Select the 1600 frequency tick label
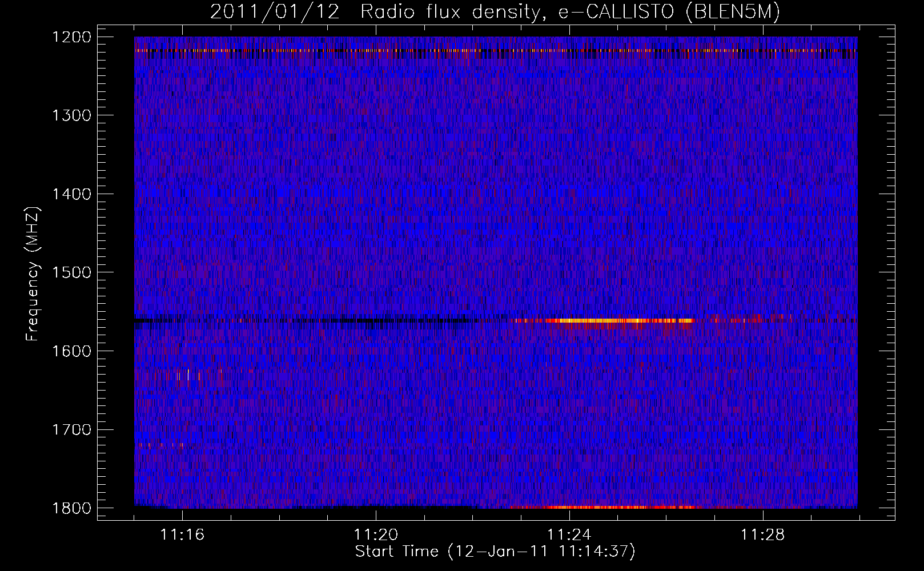The width and height of the screenshot is (924, 571). point(72,351)
